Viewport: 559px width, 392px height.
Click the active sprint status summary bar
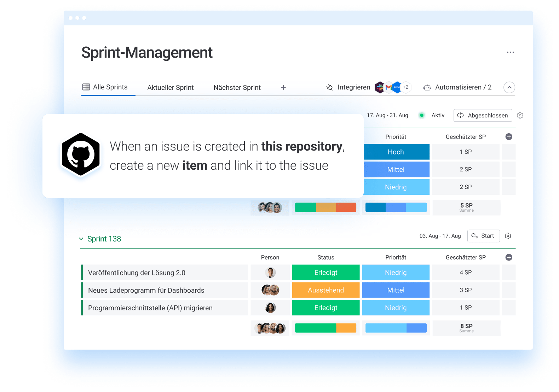(325, 207)
